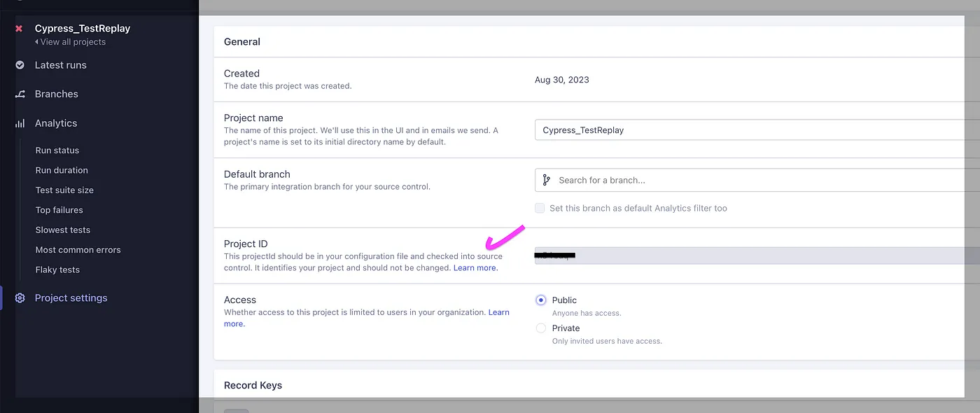The image size is (980, 413).
Task: Open Learn more link under Access
Action: (499, 312)
